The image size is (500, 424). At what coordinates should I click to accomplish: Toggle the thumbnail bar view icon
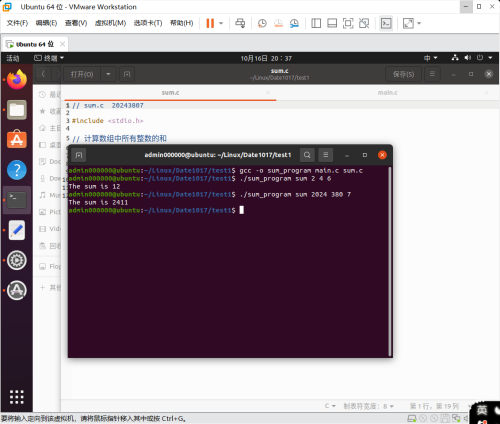pyautogui.click(x=332, y=23)
